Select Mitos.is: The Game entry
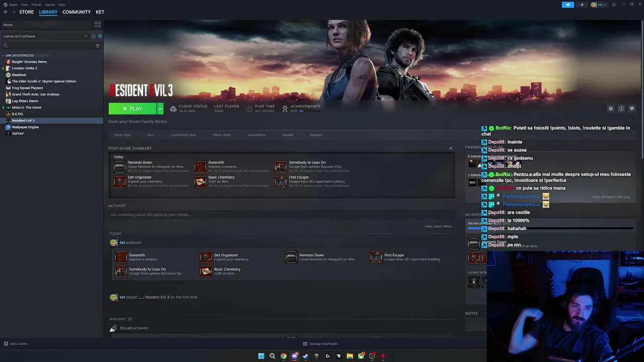The width and height of the screenshot is (644, 362). coord(26,107)
